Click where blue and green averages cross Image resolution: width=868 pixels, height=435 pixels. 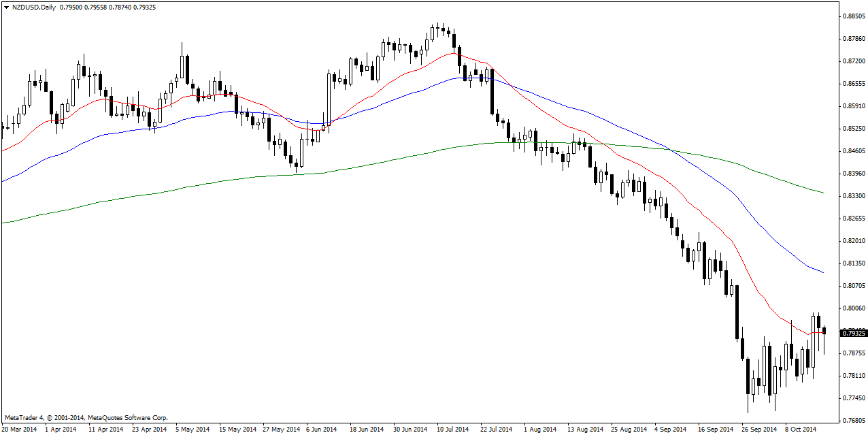[x=670, y=150]
